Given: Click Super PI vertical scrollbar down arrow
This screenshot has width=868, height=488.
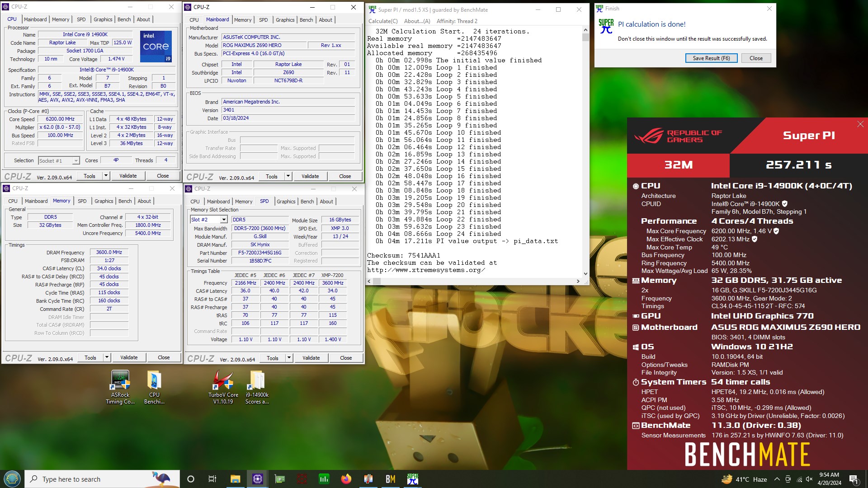Looking at the screenshot, I should click(x=585, y=273).
